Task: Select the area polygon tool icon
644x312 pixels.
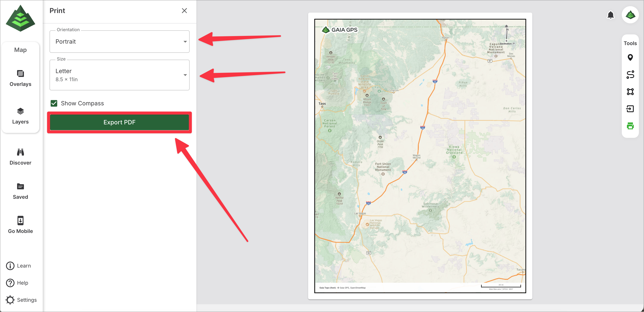Action: (630, 92)
